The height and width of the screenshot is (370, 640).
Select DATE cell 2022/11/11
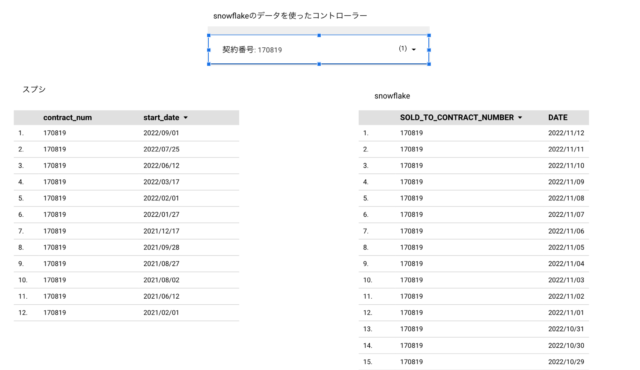[x=566, y=149]
